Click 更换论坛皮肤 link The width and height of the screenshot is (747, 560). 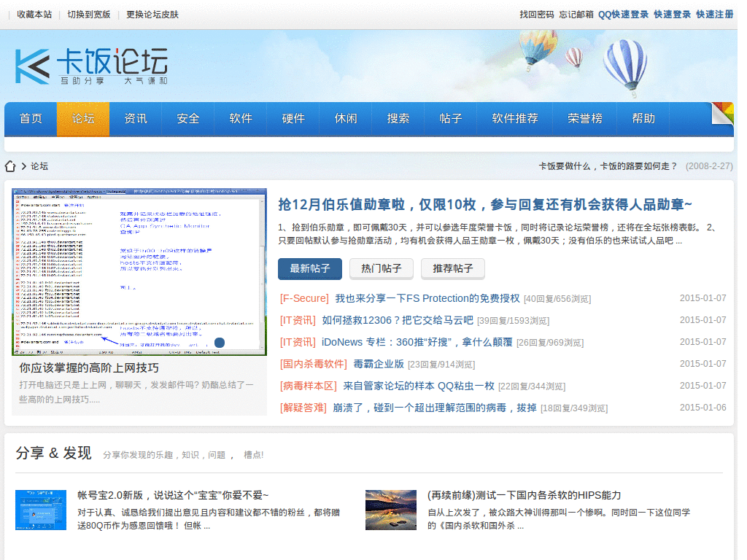(152, 15)
